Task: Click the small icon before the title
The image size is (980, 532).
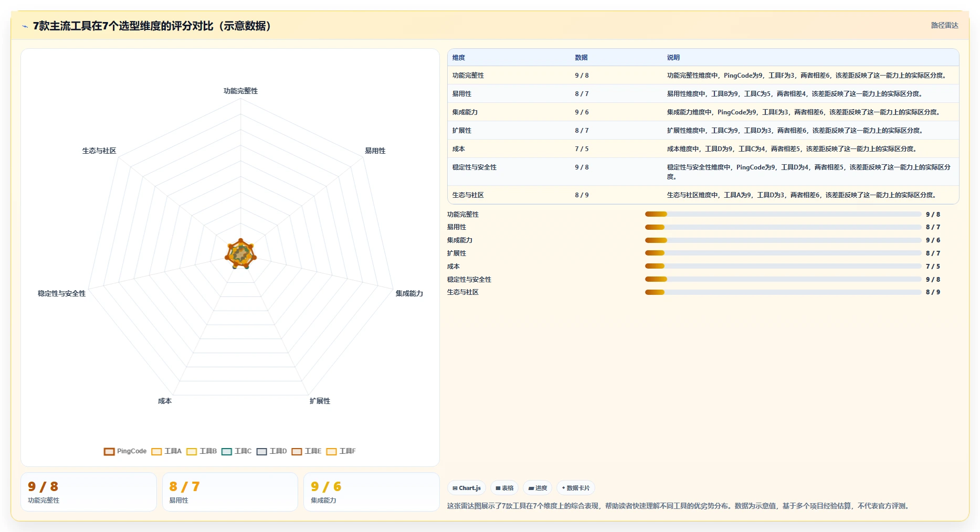Action: pos(25,26)
